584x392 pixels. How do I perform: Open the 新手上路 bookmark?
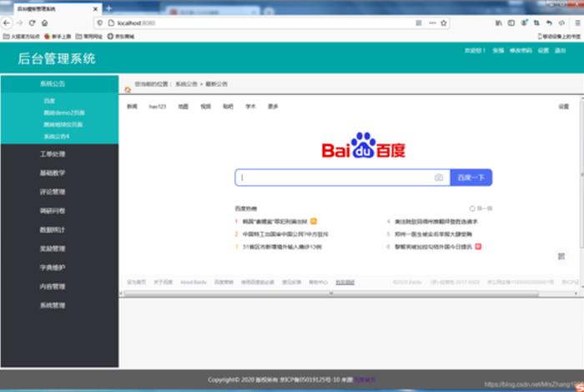click(58, 37)
